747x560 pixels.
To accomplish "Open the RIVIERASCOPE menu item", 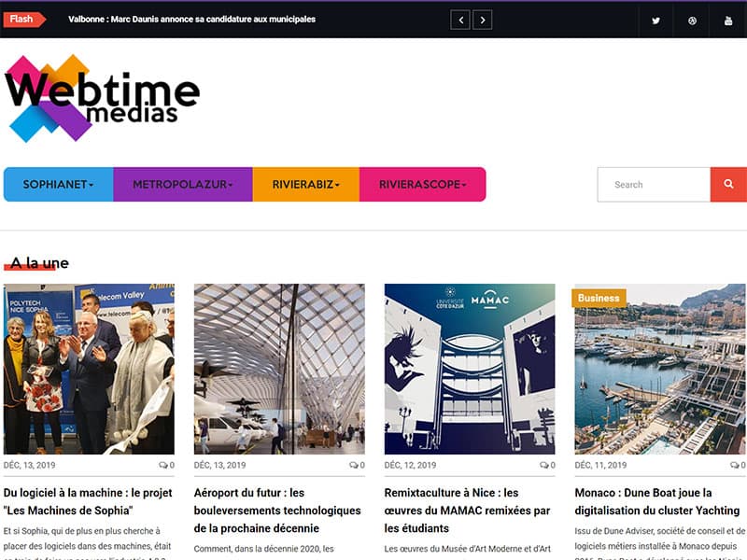I will [422, 185].
